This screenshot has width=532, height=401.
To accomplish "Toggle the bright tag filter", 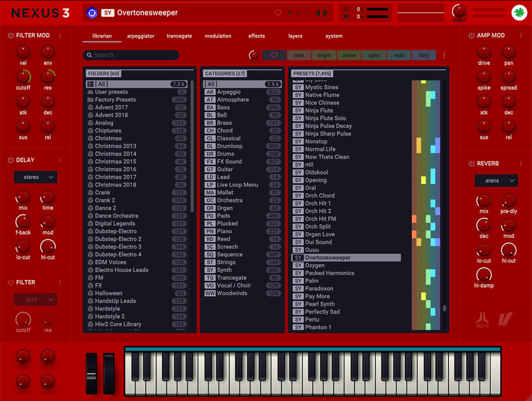I will 324,55.
